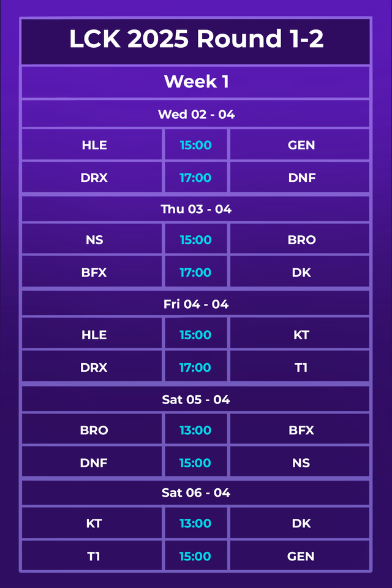
Task: Open the Sat 05 - 04 date header
Action: pos(196,399)
